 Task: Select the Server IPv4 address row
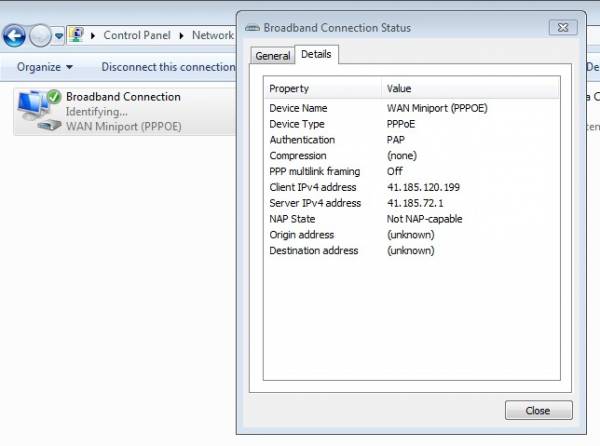(412, 203)
